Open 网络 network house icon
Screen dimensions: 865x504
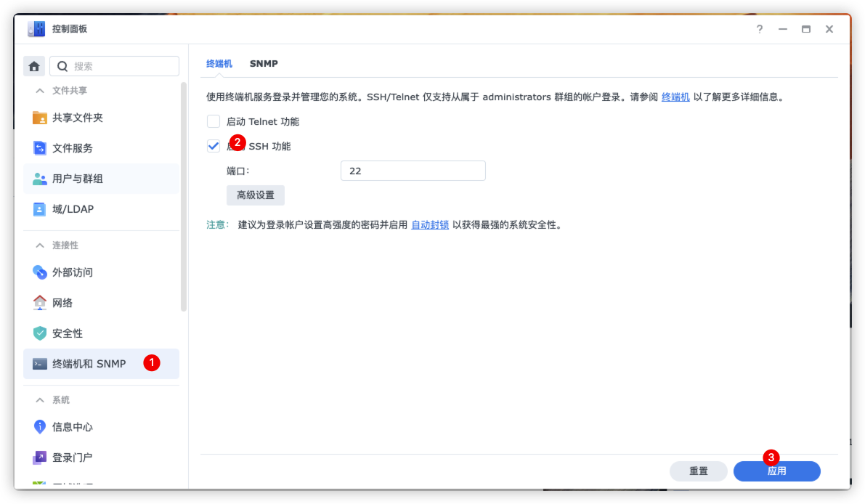tap(40, 303)
